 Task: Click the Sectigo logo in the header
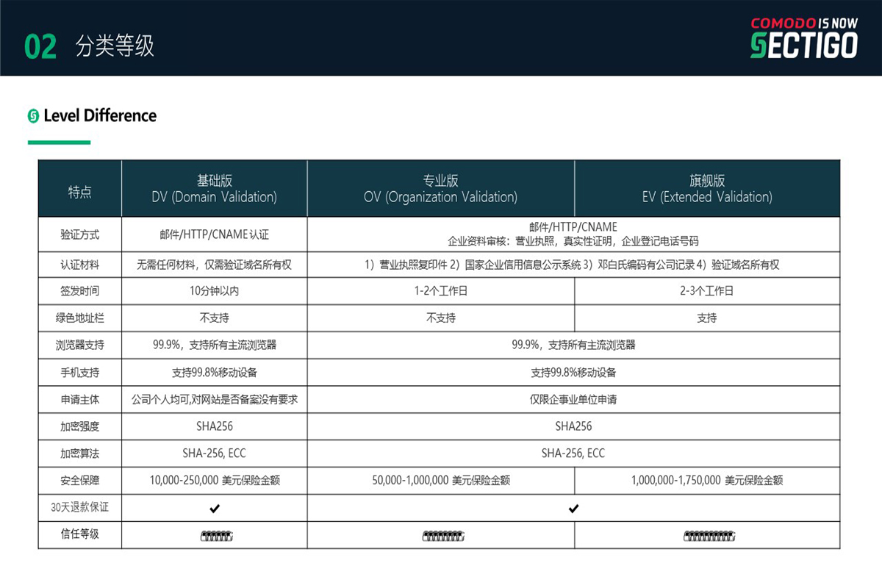click(x=803, y=38)
